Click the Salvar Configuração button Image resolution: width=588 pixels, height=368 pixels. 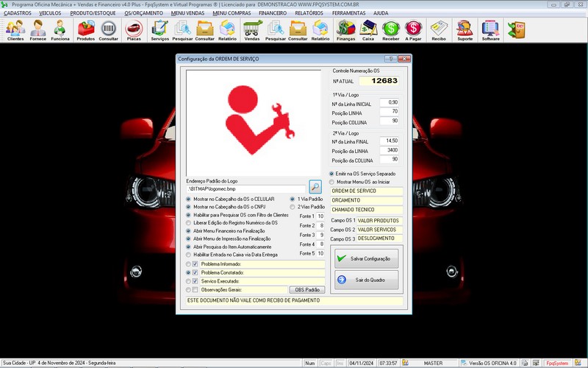coord(365,259)
